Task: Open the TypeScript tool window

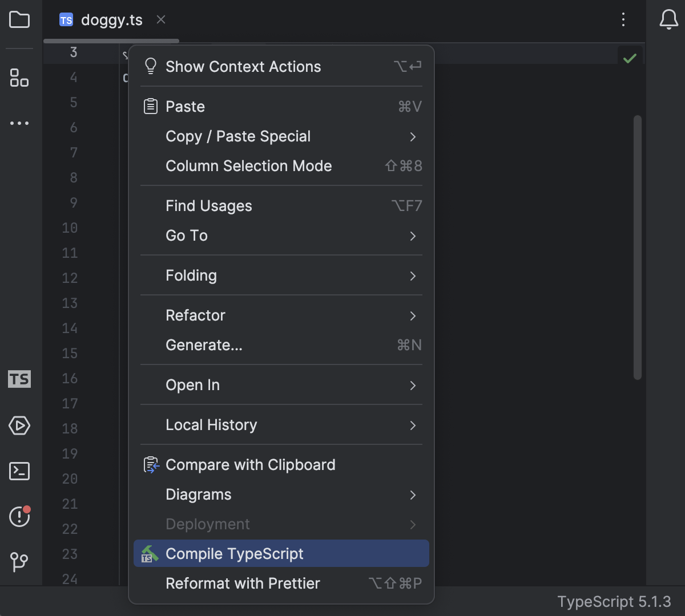Action: click(x=19, y=379)
